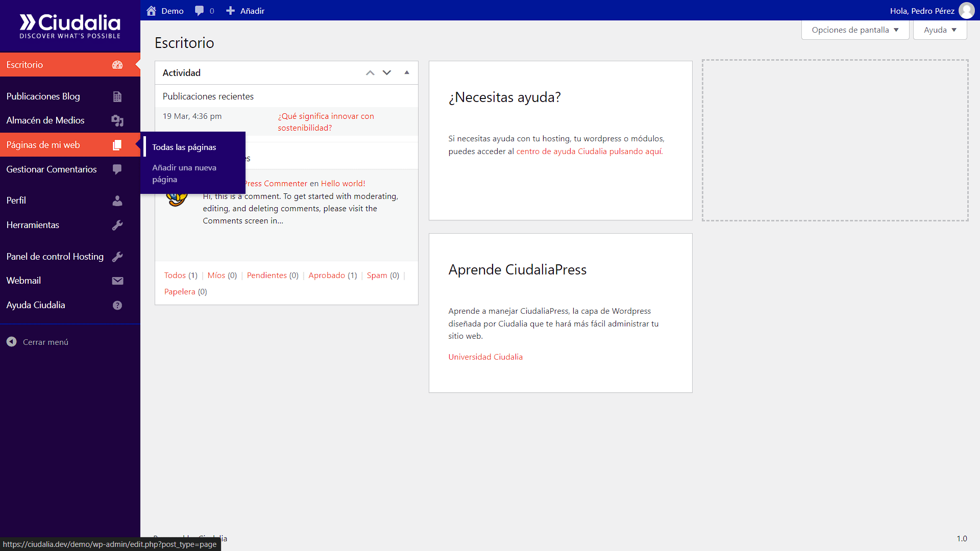Viewport: 980px width, 551px height.
Task: Open the Hello world! post link
Action: coord(342,183)
